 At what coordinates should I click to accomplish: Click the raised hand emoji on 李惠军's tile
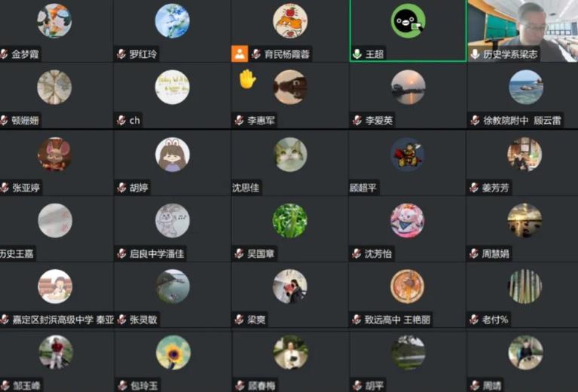pos(247,79)
